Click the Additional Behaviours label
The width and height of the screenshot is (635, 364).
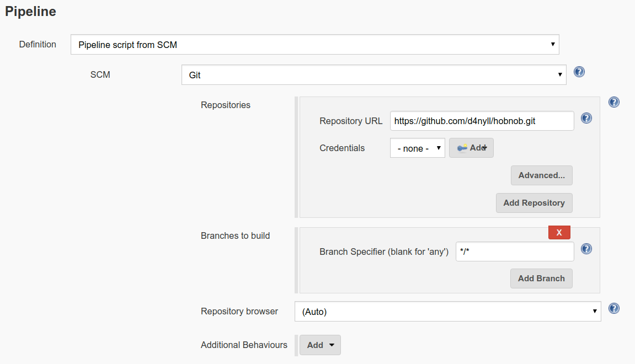(x=244, y=345)
